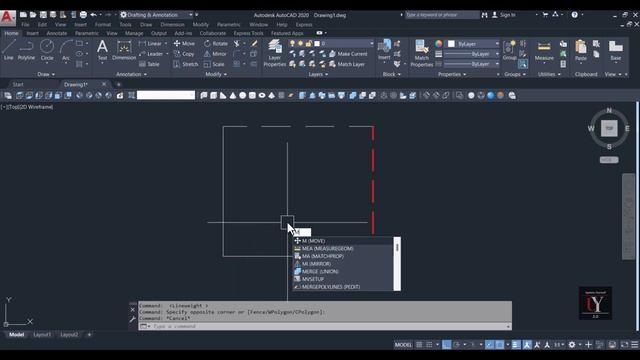This screenshot has height=360, width=640.
Task: Switch to Layout1 tab
Action: [42, 335]
